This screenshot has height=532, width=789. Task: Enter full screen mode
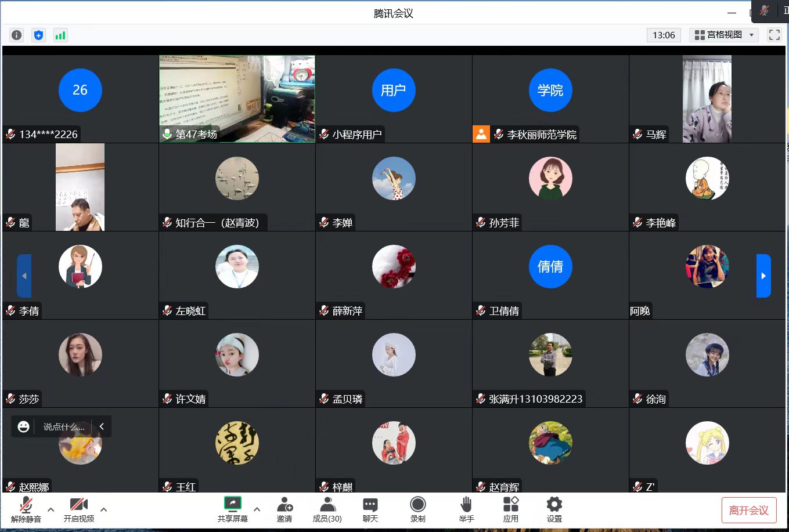tap(774, 35)
